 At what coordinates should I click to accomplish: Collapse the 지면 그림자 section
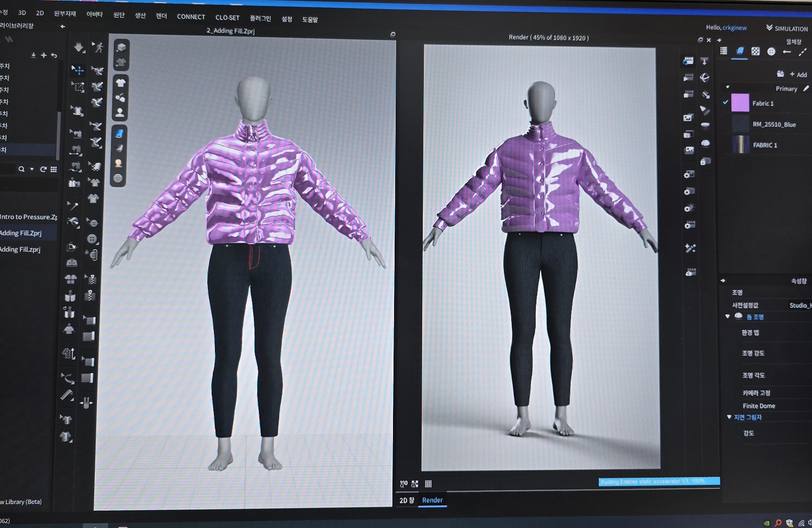729,417
